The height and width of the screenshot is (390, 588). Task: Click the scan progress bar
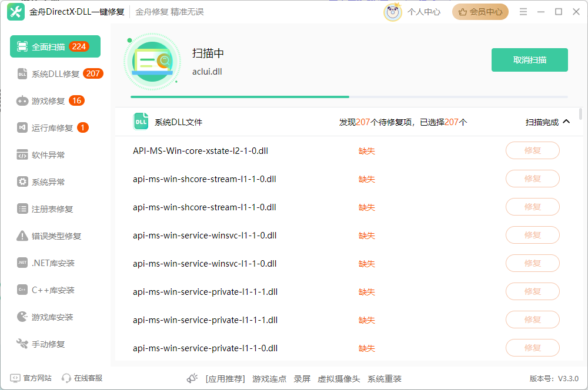coord(349,97)
